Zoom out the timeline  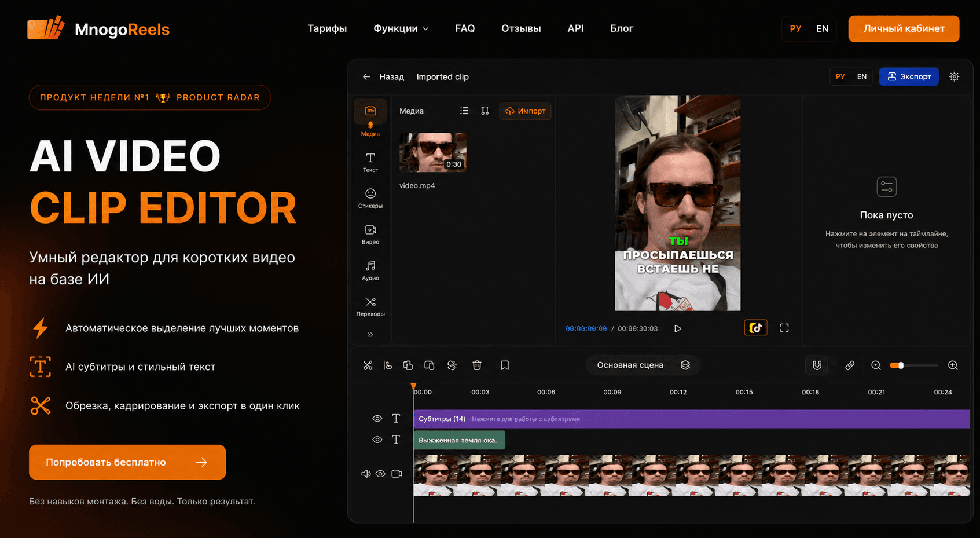(876, 365)
